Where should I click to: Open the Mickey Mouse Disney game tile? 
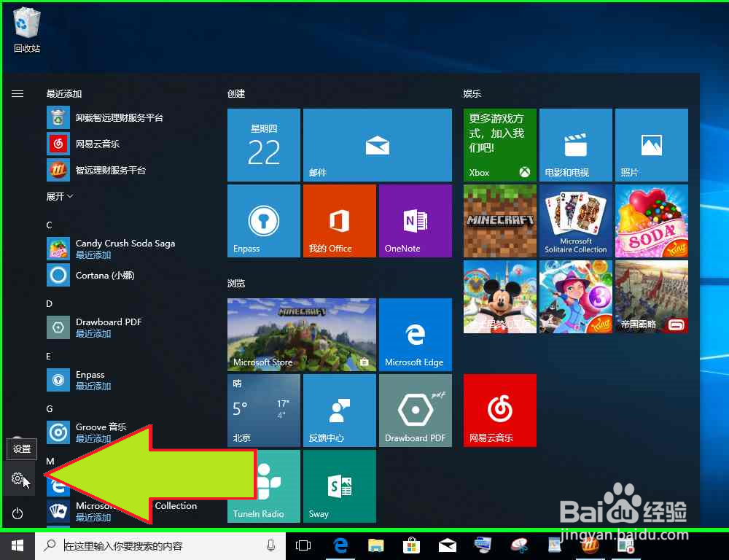click(x=500, y=297)
